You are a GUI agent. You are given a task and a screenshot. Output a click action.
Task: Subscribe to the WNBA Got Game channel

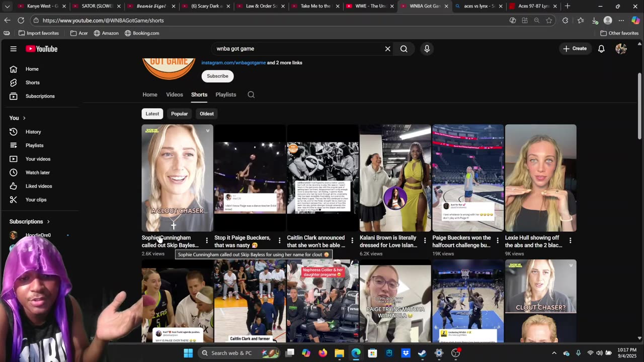coord(217,76)
